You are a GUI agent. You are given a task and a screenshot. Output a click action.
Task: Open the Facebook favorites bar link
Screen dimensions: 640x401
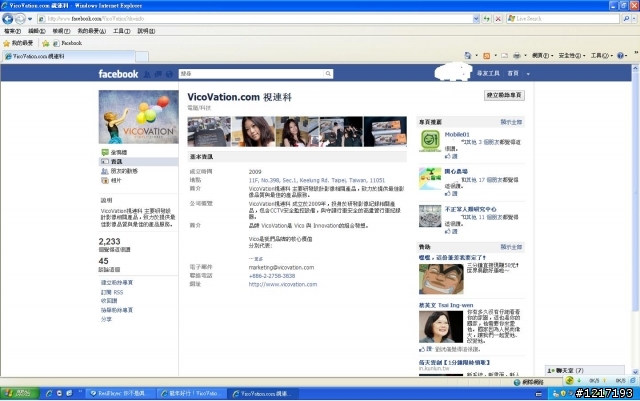(x=67, y=43)
